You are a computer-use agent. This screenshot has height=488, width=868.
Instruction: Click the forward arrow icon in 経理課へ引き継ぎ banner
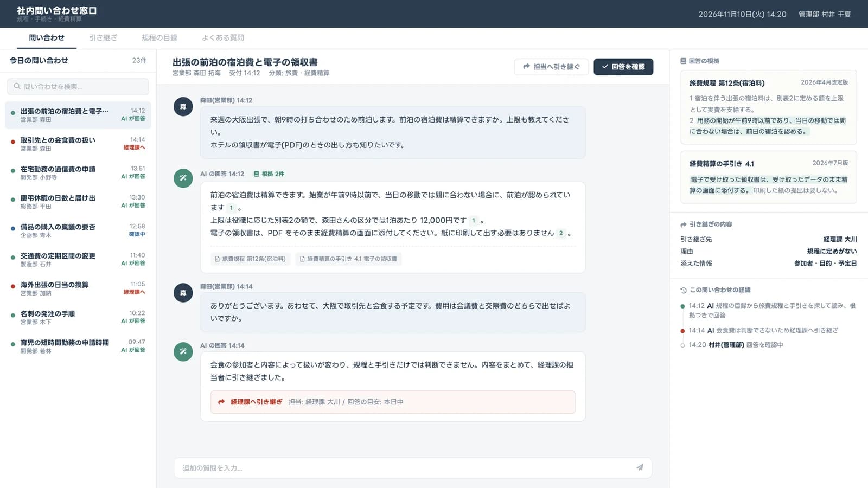coord(221,402)
